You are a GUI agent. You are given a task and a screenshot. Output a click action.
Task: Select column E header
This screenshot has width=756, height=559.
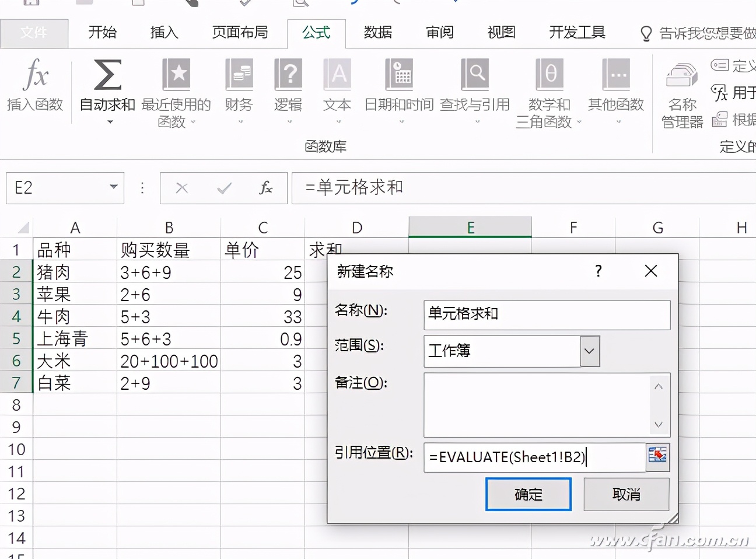pos(470,228)
